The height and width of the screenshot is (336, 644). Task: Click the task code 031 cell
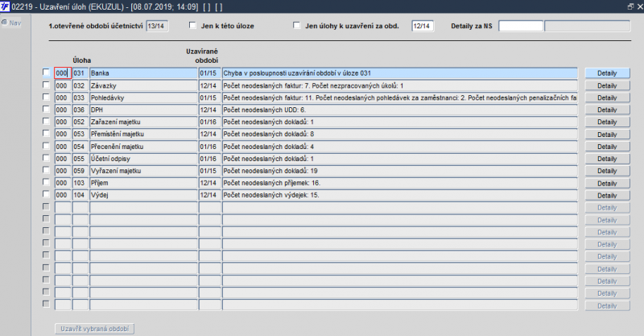[x=80, y=73]
